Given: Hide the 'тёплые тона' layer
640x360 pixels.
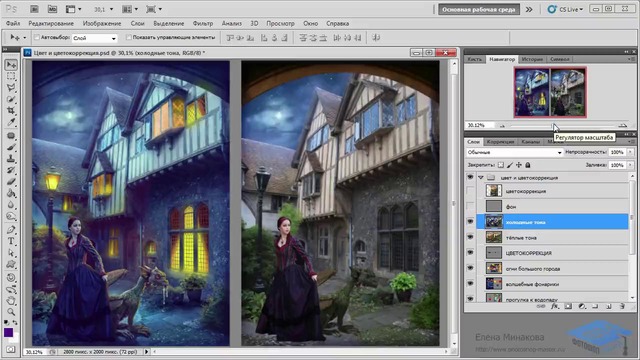Looking at the screenshot, I should point(470,237).
